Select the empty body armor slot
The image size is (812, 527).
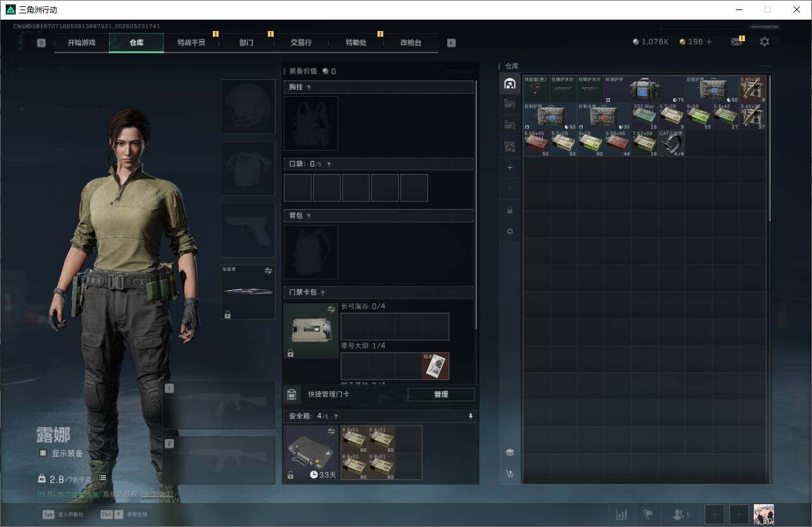tap(248, 168)
